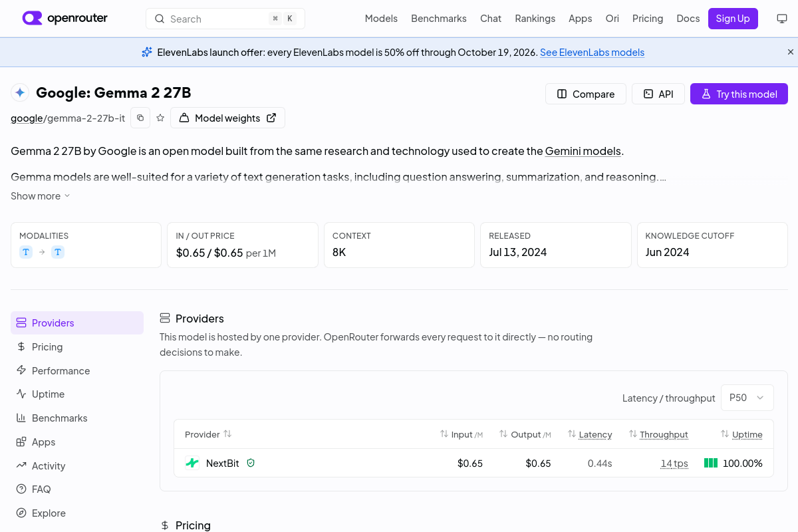
Task: Click the Sign Up button
Action: [x=733, y=19]
